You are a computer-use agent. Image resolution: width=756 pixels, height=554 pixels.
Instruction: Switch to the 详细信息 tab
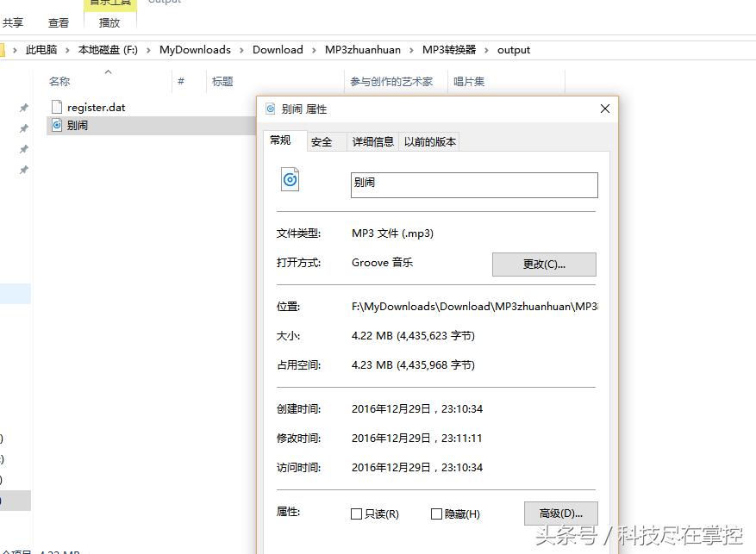pyautogui.click(x=372, y=140)
